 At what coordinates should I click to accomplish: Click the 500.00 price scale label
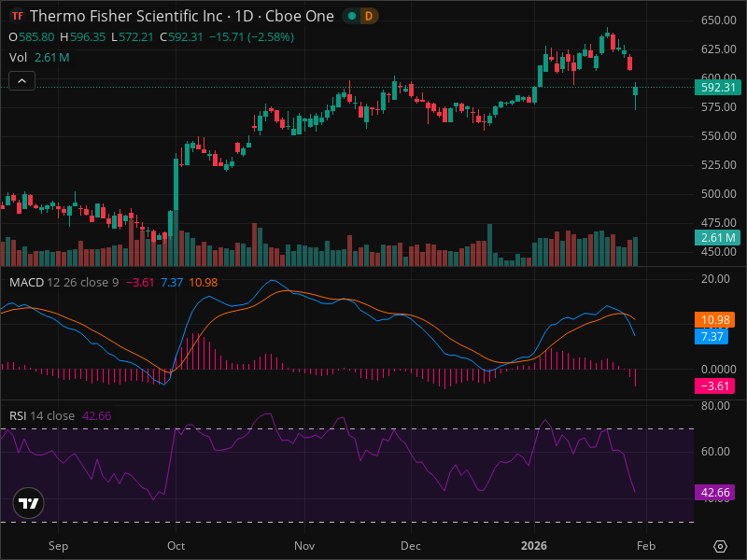[718, 194]
